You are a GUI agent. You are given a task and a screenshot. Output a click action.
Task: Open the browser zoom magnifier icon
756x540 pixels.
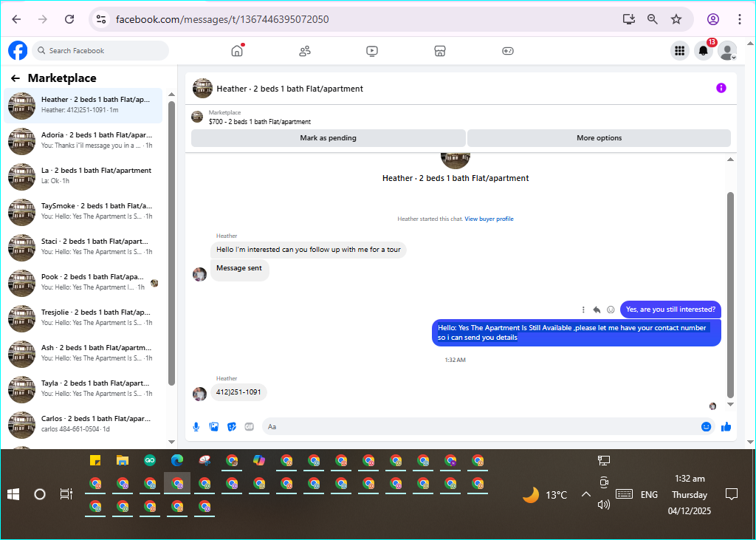click(x=653, y=19)
